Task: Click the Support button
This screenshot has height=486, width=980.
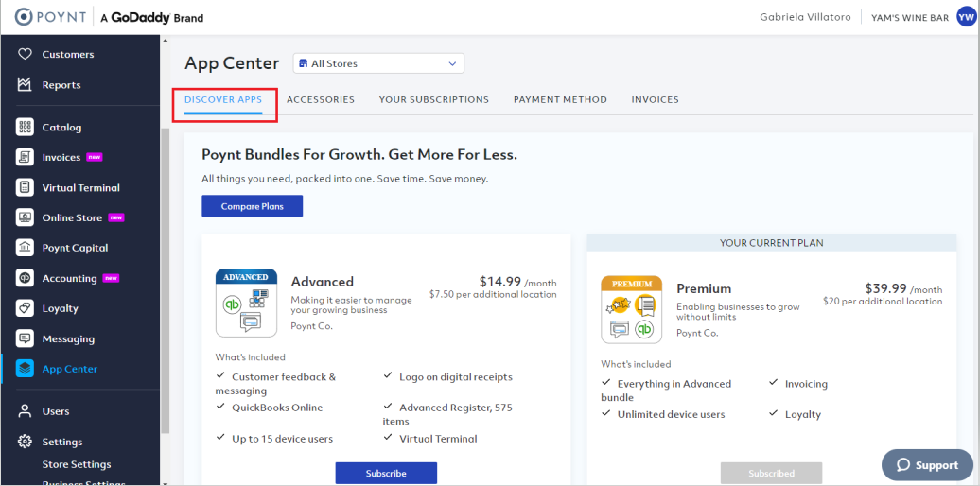Action: (x=927, y=465)
